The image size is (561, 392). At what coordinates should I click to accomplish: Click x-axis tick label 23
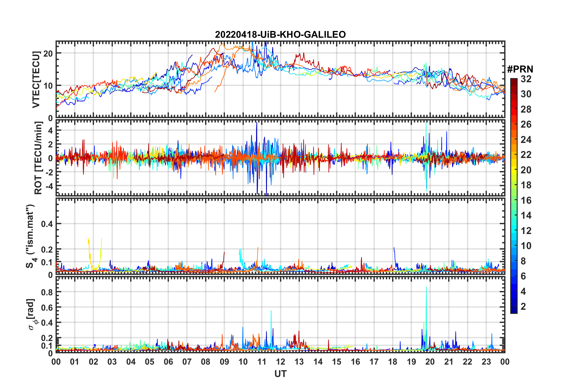486,362
